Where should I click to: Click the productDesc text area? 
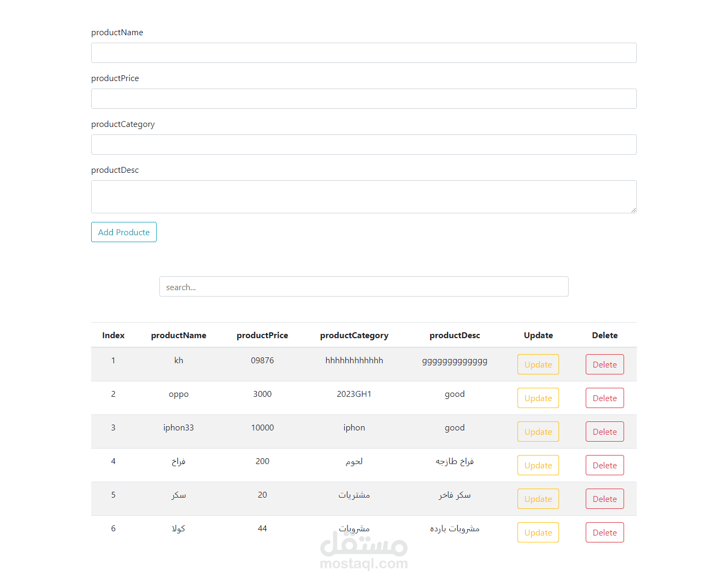coord(364,197)
